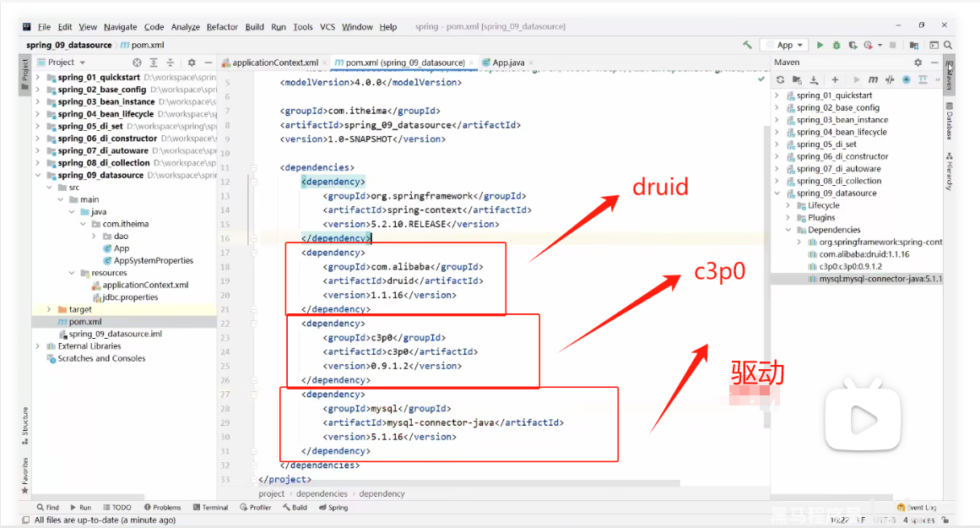
Task: Click Show Dependencies icon in Maven toolbar
Action: [x=923, y=79]
